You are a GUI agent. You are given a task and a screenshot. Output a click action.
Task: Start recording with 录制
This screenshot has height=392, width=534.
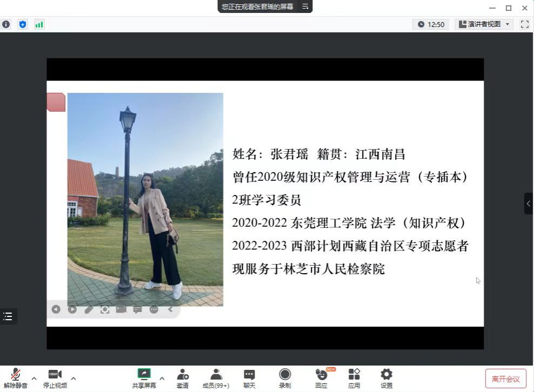click(285, 378)
